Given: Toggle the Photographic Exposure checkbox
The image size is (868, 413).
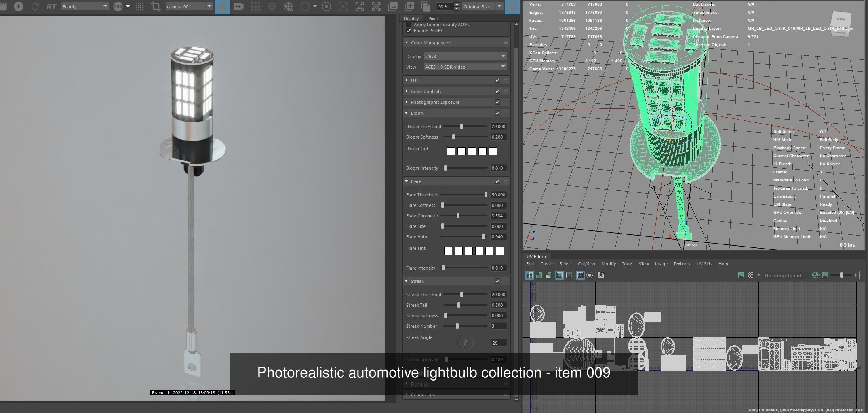Looking at the screenshot, I should [497, 102].
